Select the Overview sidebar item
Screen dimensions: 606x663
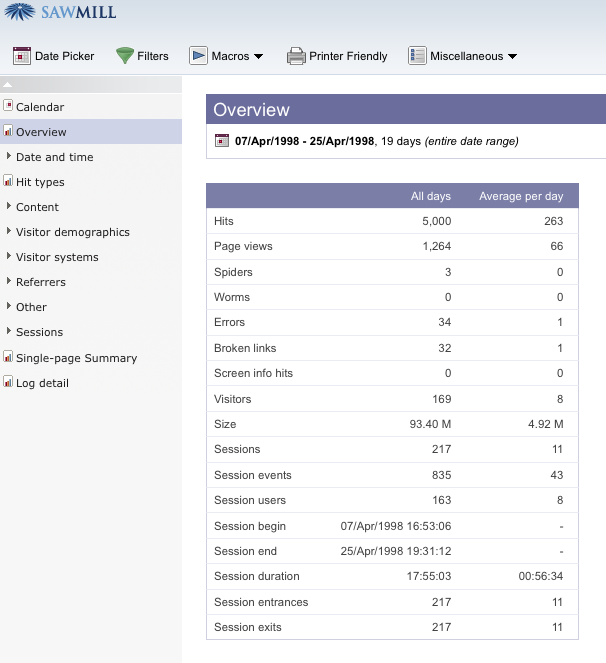pyautogui.click(x=41, y=132)
